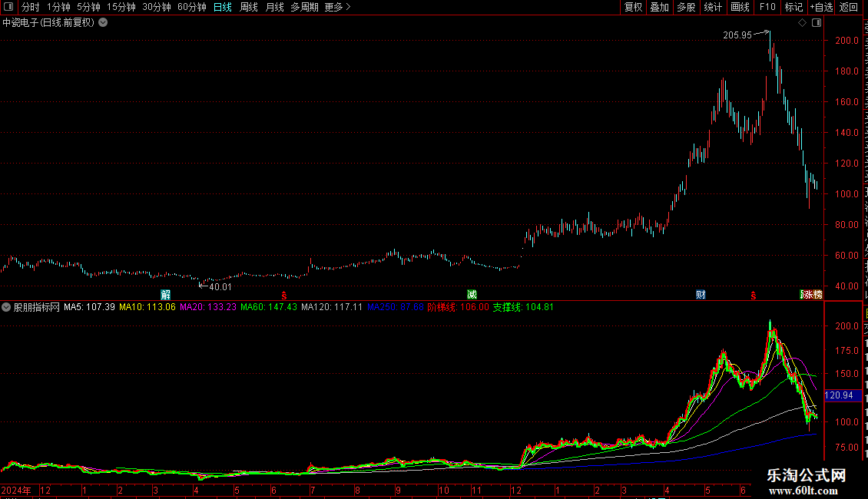Toggle the left panel icon at top-left
This screenshot has width=868, height=499.
[8, 7]
